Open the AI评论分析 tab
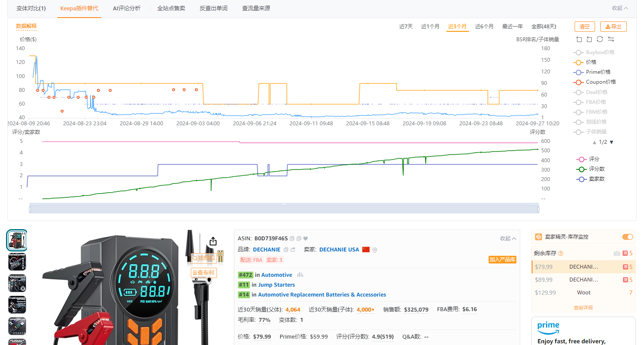Screen dimensions: 644x345 pyautogui.click(x=126, y=8)
